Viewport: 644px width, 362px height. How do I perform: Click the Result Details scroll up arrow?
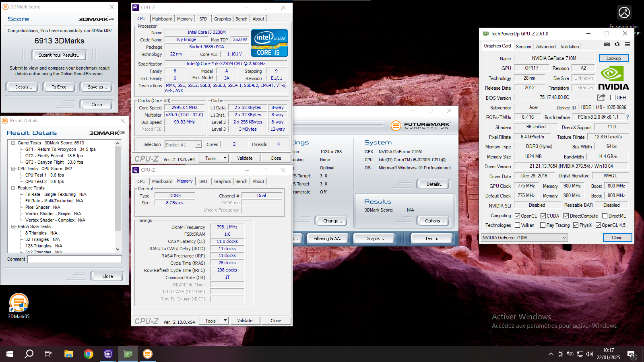[x=118, y=143]
